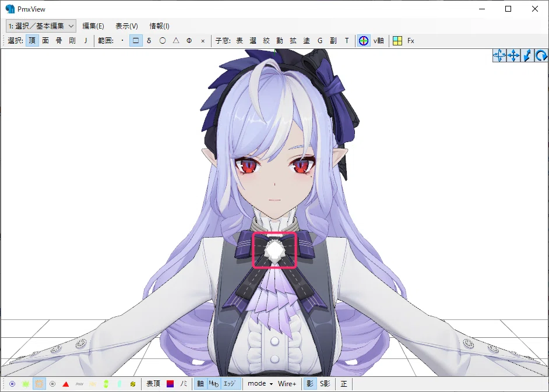Select the Φ range mode

coord(189,41)
